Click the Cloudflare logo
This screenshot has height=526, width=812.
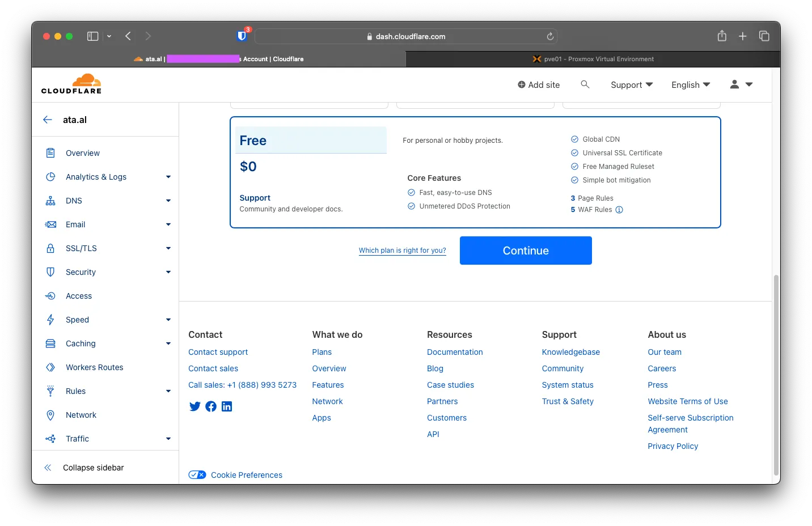tap(71, 84)
